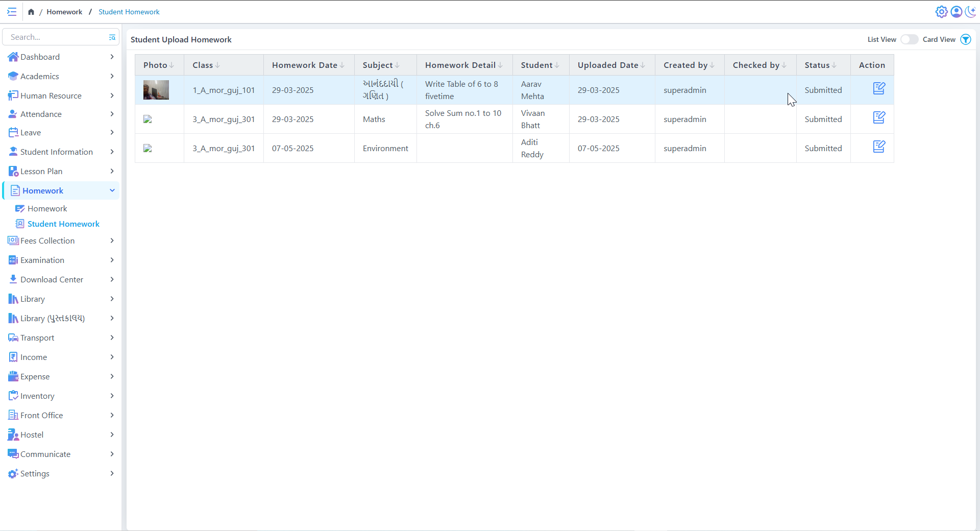This screenshot has height=531, width=980.
Task: Expand the Academics menu
Action: tap(61, 76)
